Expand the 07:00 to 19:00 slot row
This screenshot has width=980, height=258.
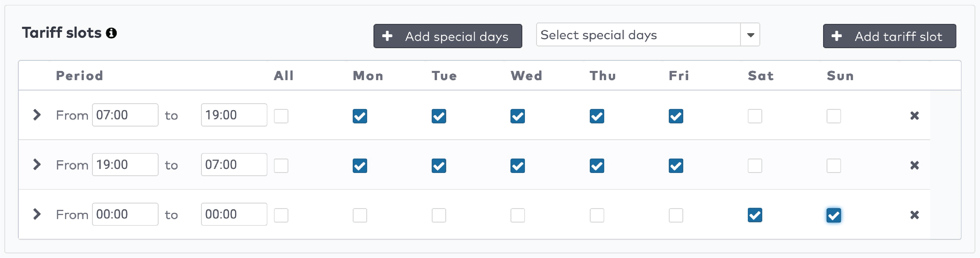37,115
